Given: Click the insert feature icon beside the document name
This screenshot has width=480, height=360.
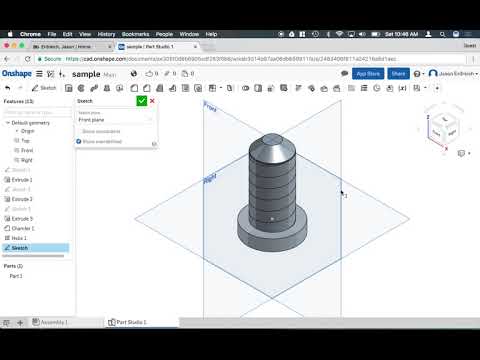Looking at the screenshot, I should pos(62,74).
